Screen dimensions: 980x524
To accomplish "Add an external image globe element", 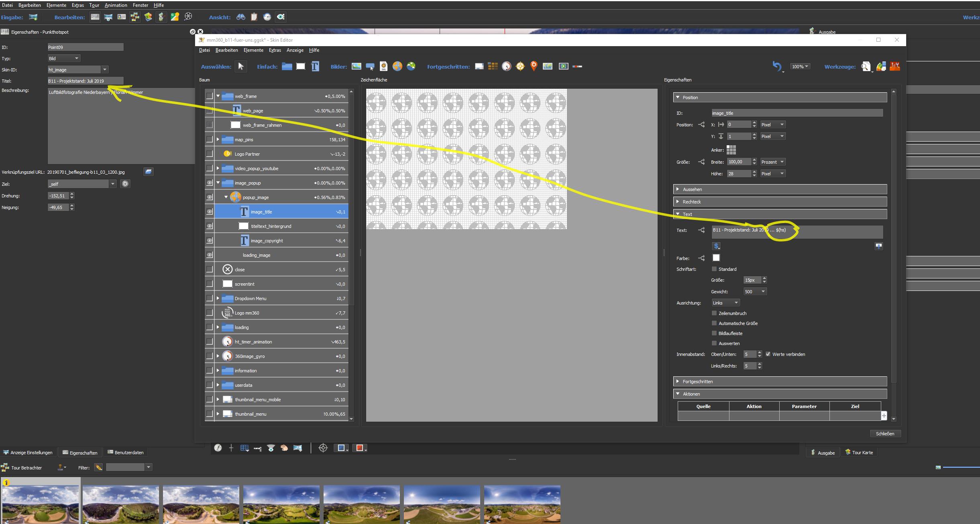I will click(x=397, y=66).
